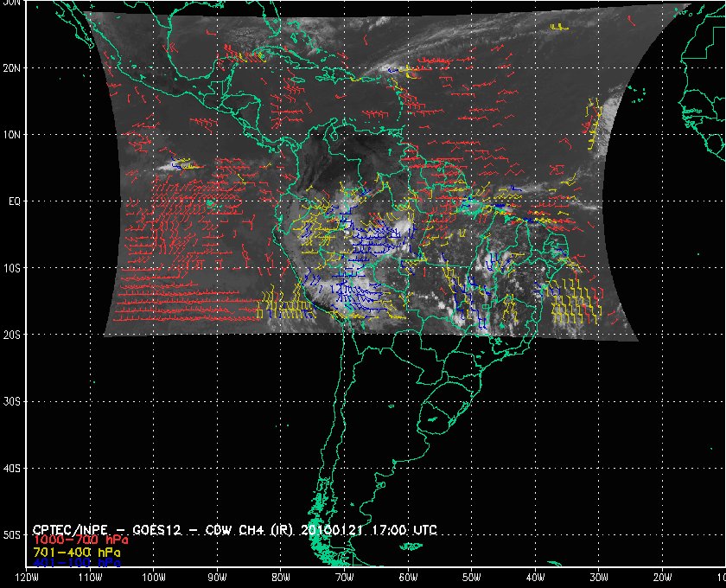
Task: Click the 10S latitude axis label
Action: click(12, 268)
